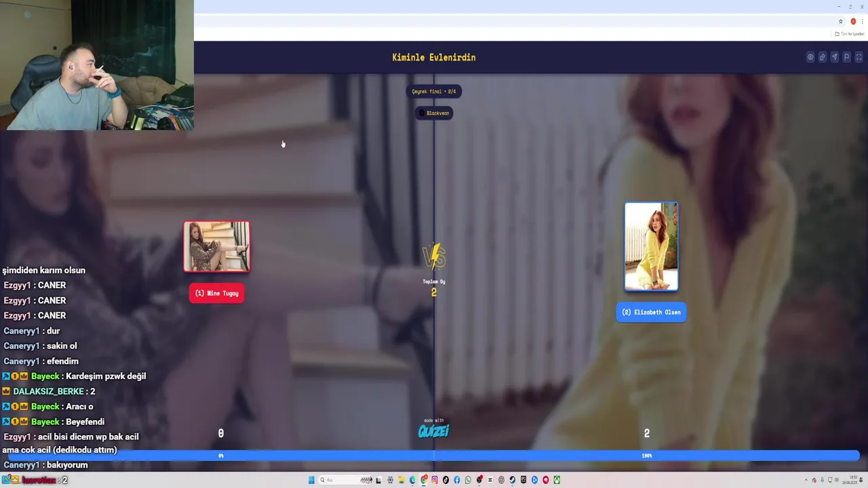Click the paper plane send icon
Screen dimensions: 868x488
[834, 57]
